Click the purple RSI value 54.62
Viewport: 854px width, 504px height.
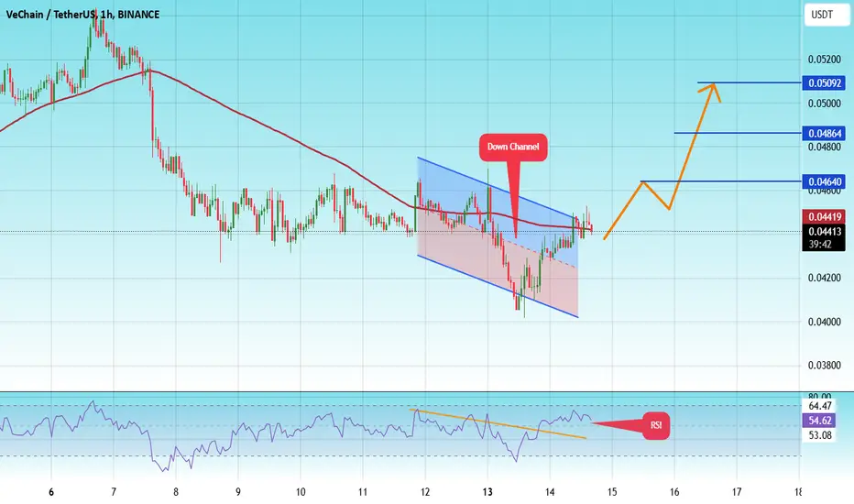[820, 420]
